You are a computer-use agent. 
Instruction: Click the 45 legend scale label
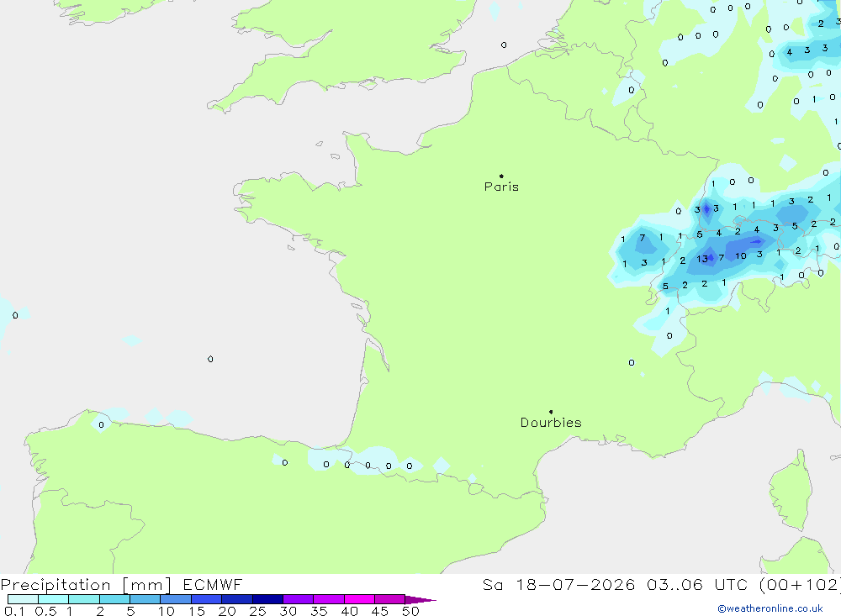(x=380, y=611)
